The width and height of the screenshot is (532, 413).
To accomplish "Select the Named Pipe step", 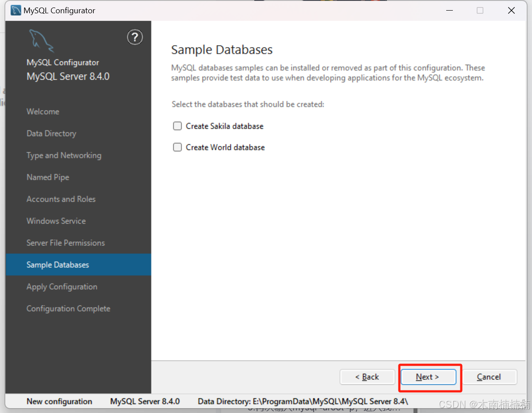I will pyautogui.click(x=48, y=177).
